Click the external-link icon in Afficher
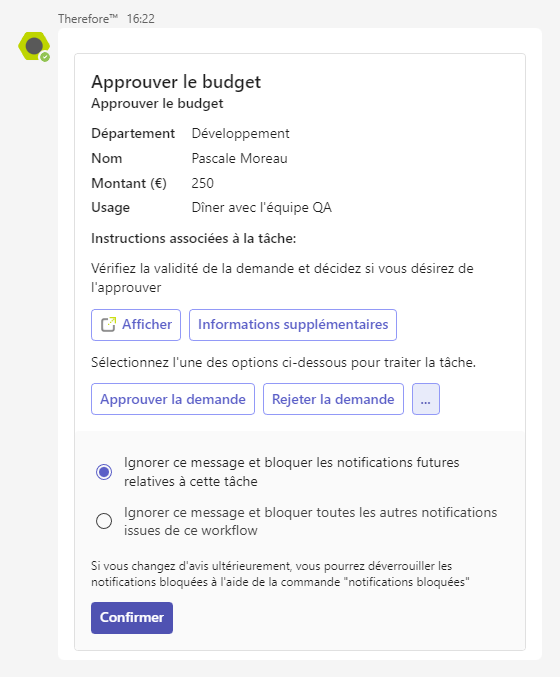This screenshot has height=677, width=560. pyautogui.click(x=108, y=325)
